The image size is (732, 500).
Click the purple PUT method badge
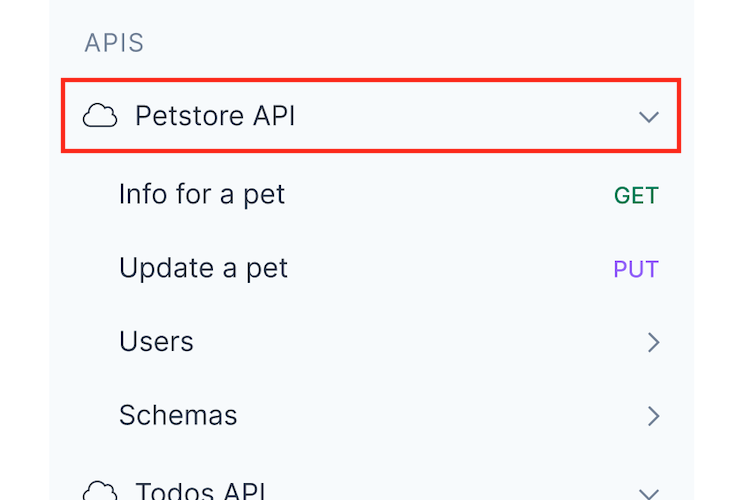(x=636, y=270)
